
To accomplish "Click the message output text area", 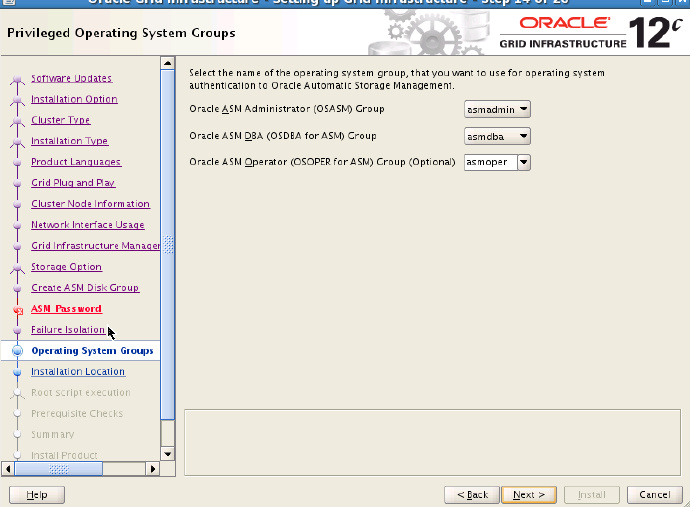I will (x=433, y=442).
